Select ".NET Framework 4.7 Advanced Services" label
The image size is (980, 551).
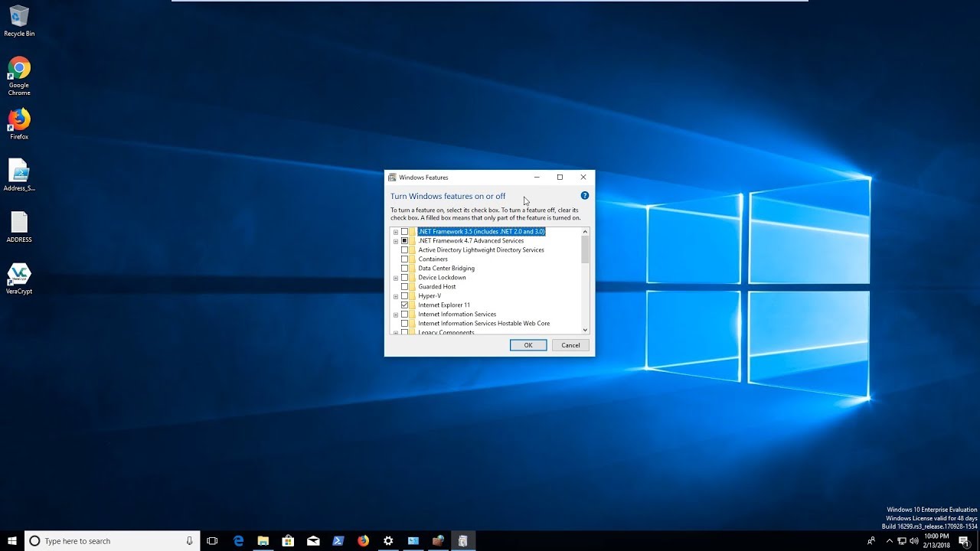(471, 241)
